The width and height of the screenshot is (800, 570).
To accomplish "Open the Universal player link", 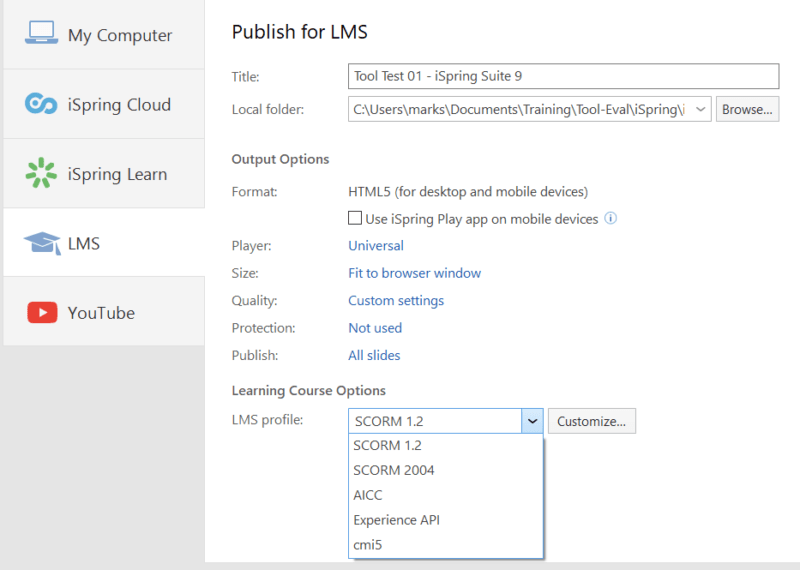I will point(376,245).
